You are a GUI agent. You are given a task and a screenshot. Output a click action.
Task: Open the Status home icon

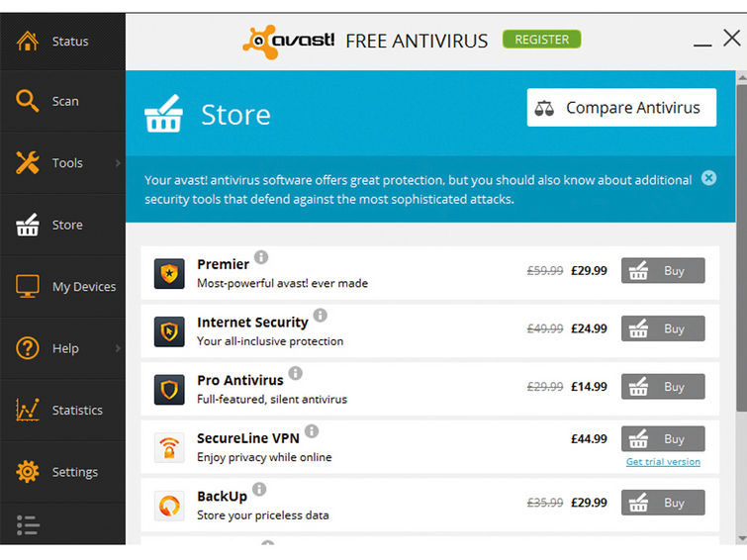click(x=27, y=41)
